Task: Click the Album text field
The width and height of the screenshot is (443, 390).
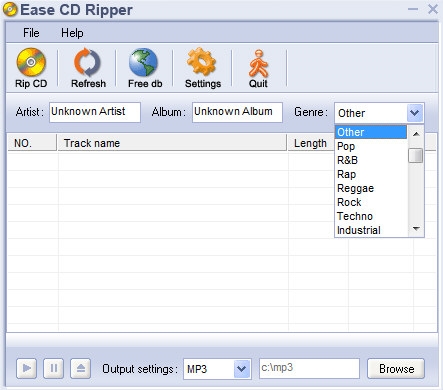Action: 237,112
